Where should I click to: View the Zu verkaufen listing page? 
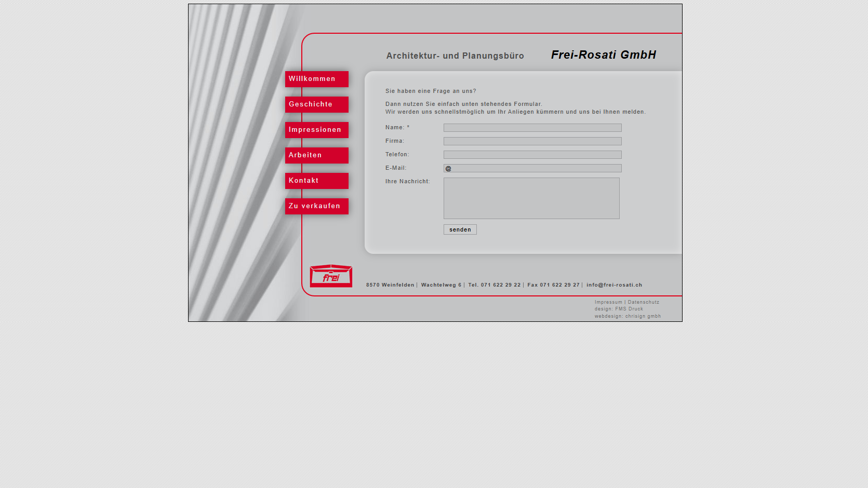click(317, 206)
